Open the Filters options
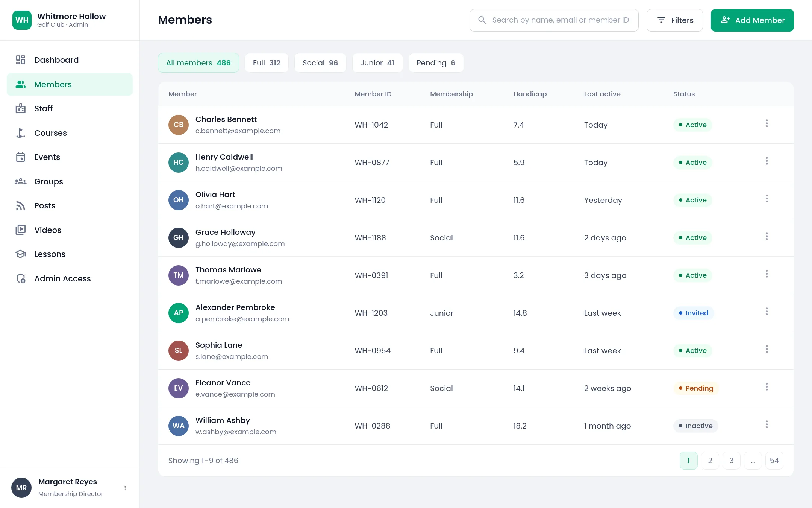The height and width of the screenshot is (508, 812). coord(675,20)
